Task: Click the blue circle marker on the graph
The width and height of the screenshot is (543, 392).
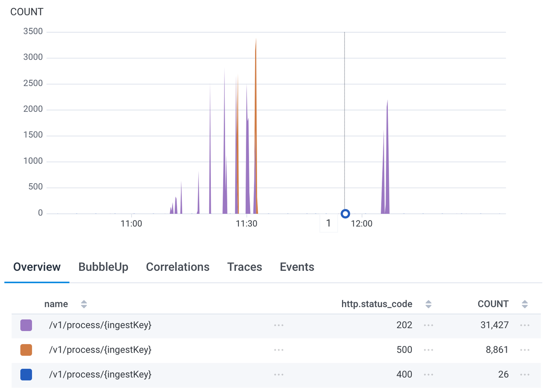Action: click(x=345, y=214)
